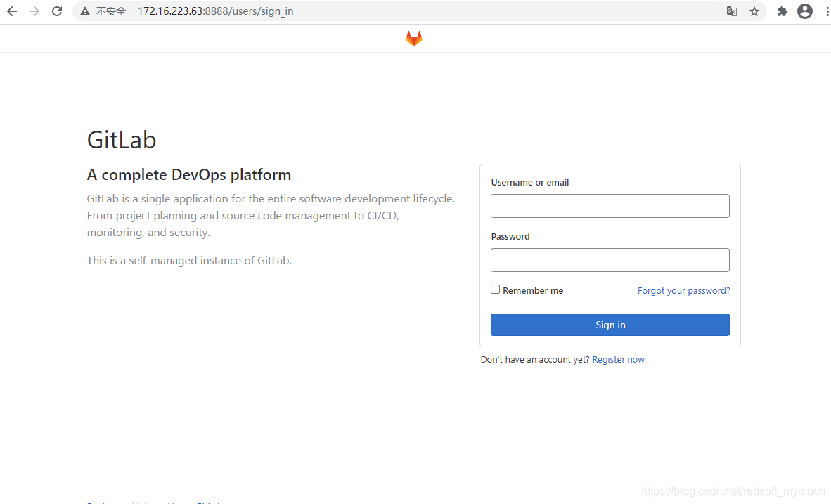Image resolution: width=831 pixels, height=504 pixels.
Task: Click the browser forward arrow
Action: coord(34,11)
